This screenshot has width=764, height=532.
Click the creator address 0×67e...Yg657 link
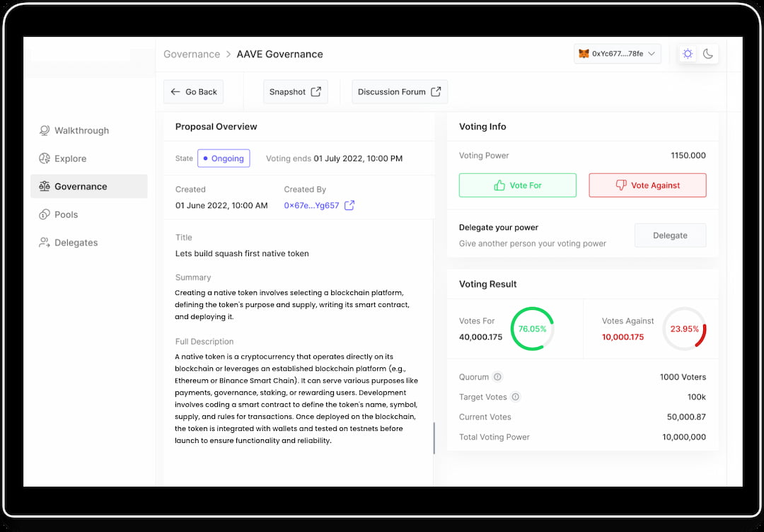tap(311, 205)
